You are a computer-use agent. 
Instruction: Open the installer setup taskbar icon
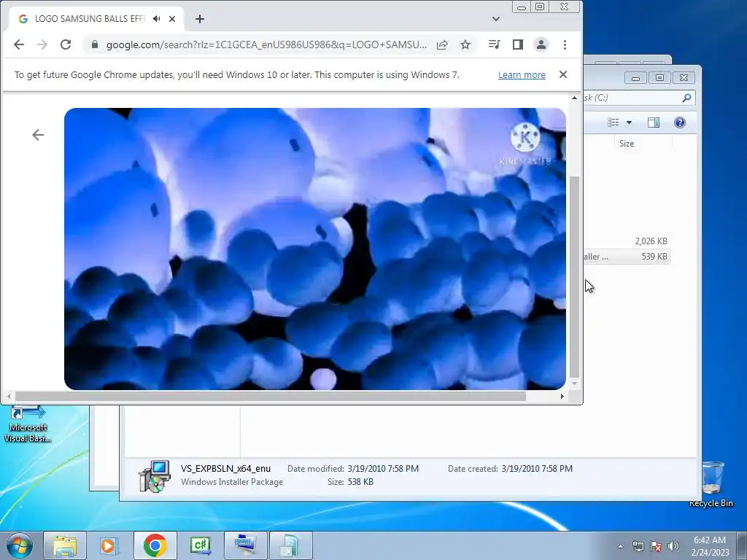point(290,545)
